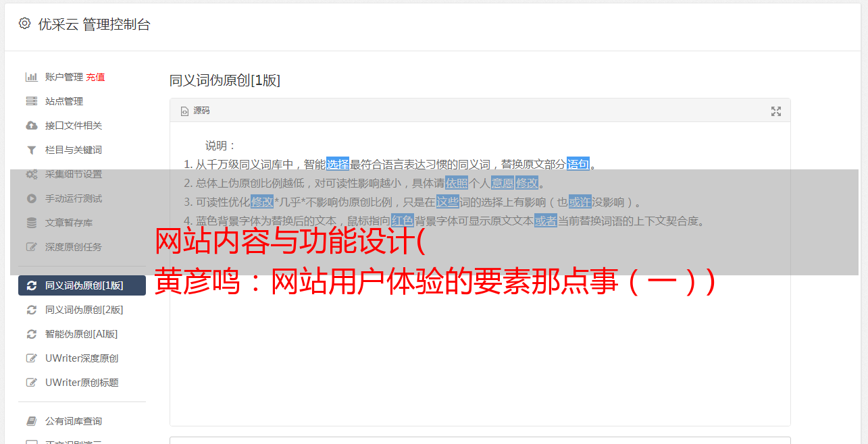Viewport: 868px width, 444px height.
Task: Toggle 源码 source code view in editor
Action: tap(195, 111)
